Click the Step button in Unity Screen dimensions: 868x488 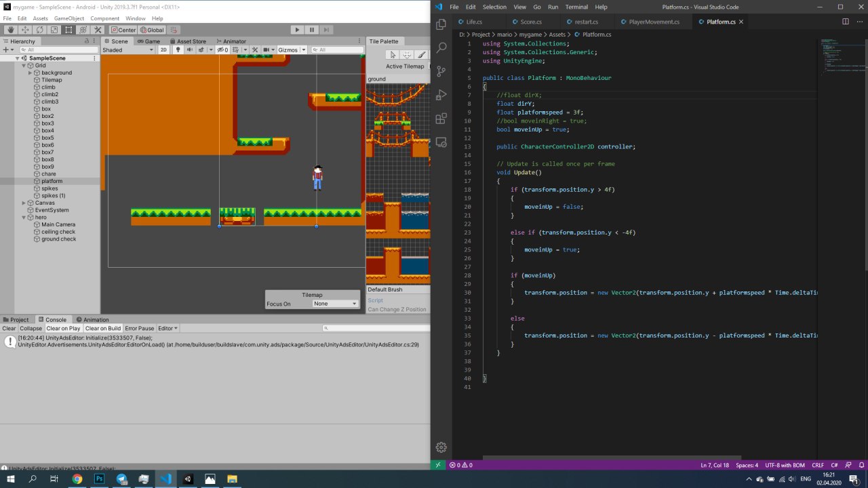click(x=327, y=30)
